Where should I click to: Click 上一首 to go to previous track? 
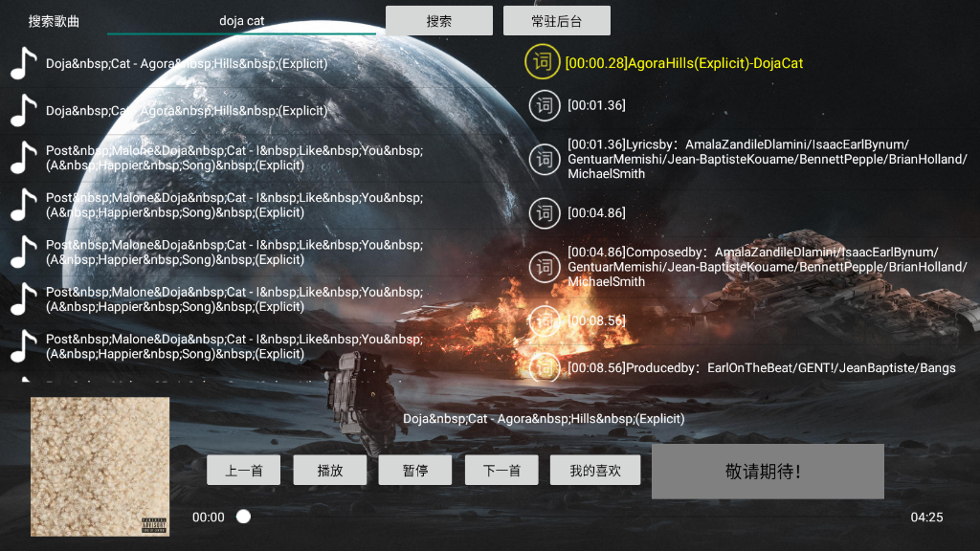(243, 470)
